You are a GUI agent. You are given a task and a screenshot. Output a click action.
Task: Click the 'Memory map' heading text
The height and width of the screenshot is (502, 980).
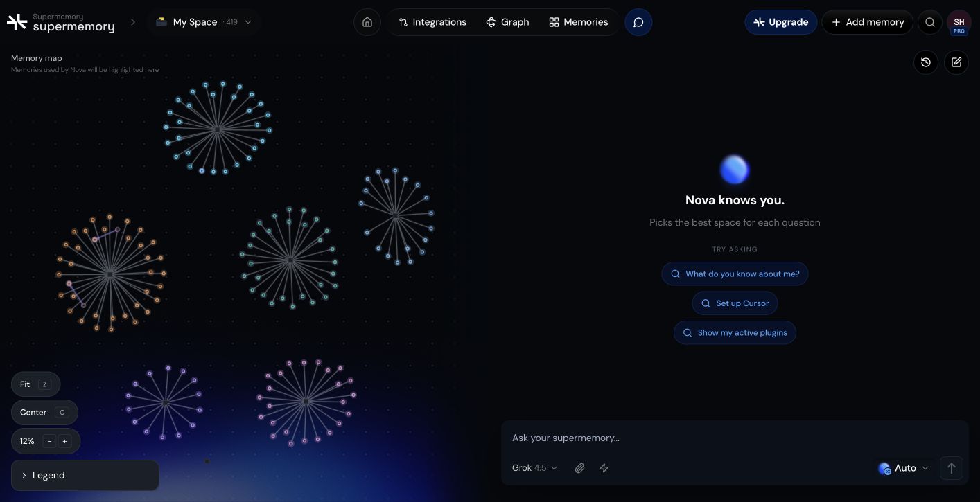pyautogui.click(x=36, y=58)
